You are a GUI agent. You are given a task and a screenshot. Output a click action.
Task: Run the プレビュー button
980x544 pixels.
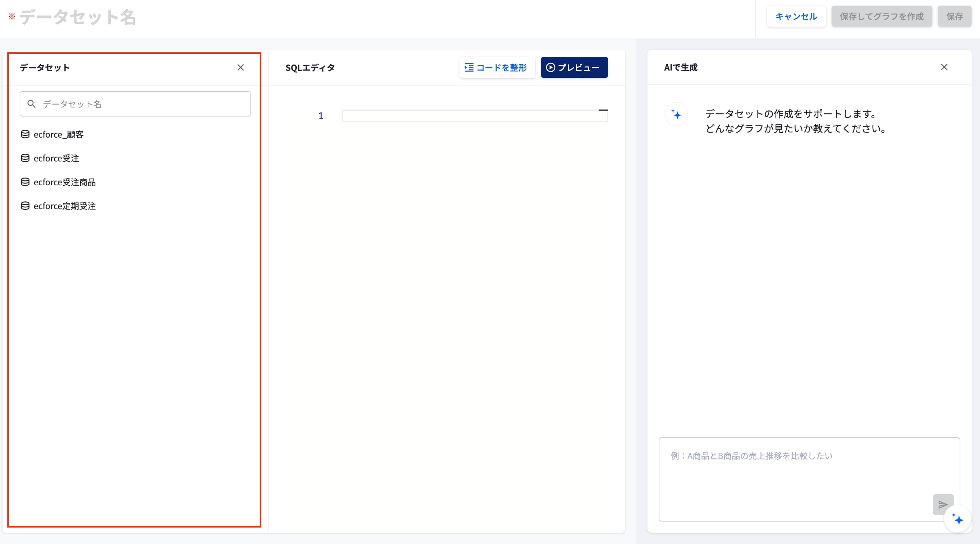coord(574,67)
